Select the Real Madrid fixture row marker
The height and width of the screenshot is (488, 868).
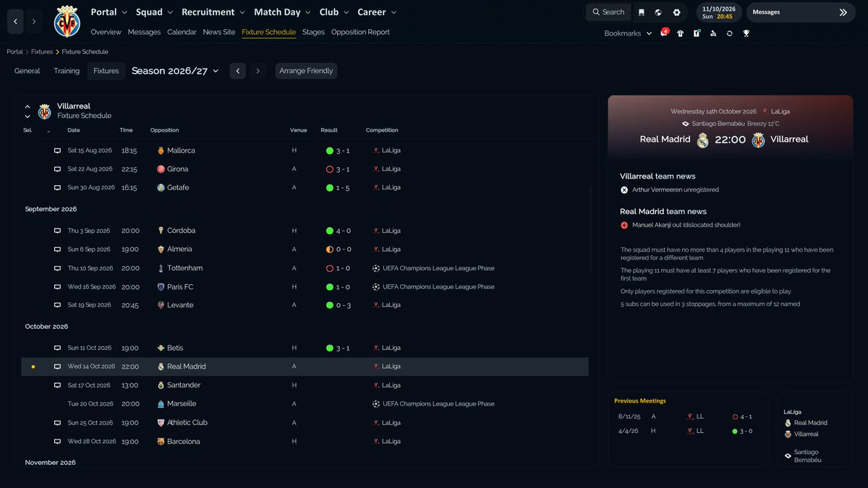[x=33, y=367]
